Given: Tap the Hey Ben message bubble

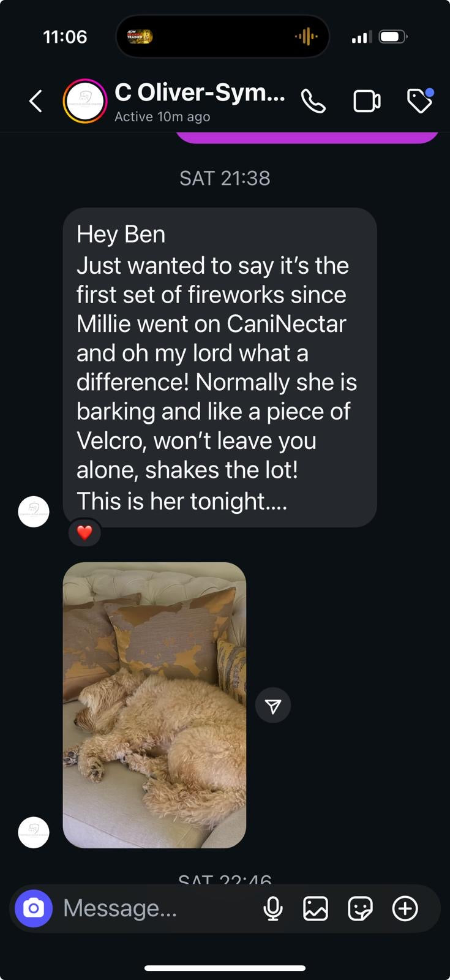Looking at the screenshot, I should pos(219,367).
